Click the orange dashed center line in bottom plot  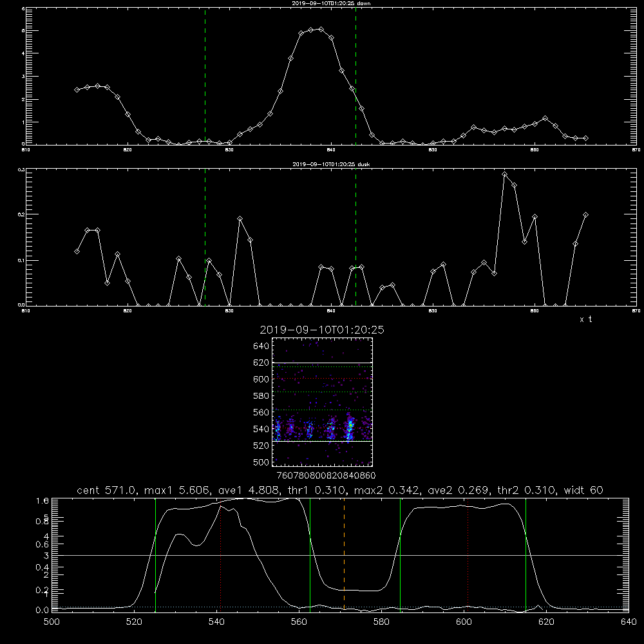point(344,554)
